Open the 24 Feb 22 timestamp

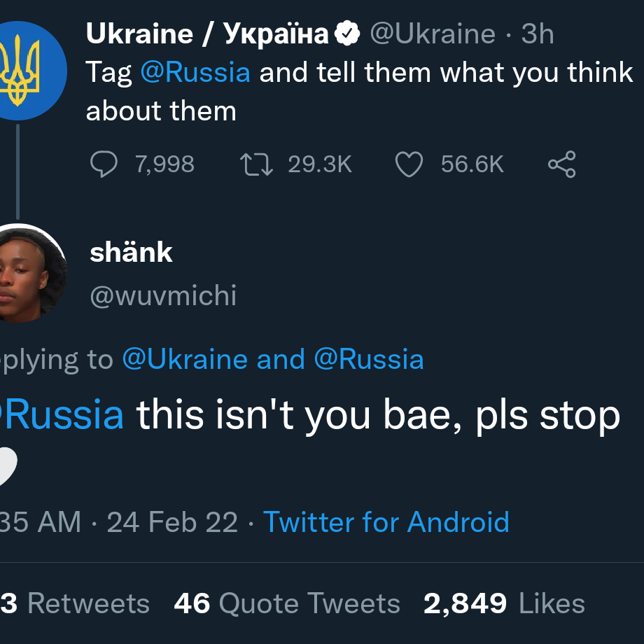tap(172, 522)
